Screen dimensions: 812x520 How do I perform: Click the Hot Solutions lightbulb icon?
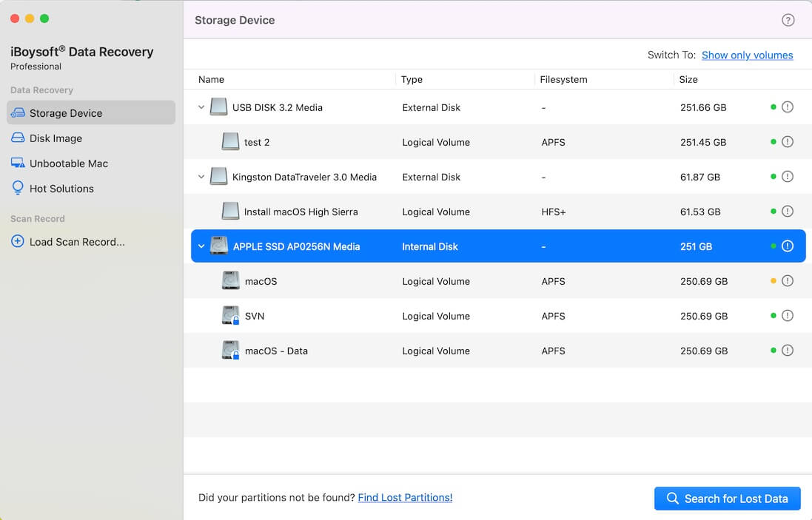[18, 188]
